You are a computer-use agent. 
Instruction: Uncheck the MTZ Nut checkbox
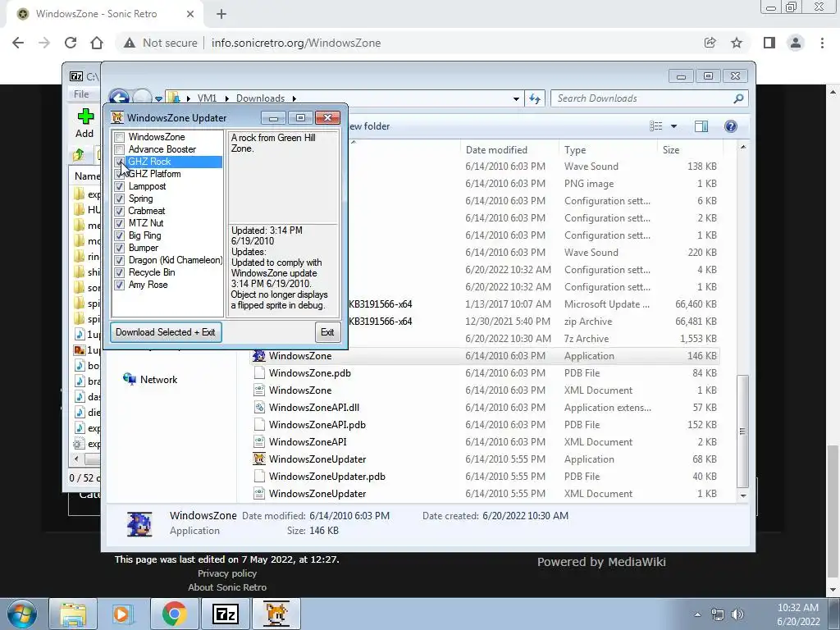pos(120,223)
